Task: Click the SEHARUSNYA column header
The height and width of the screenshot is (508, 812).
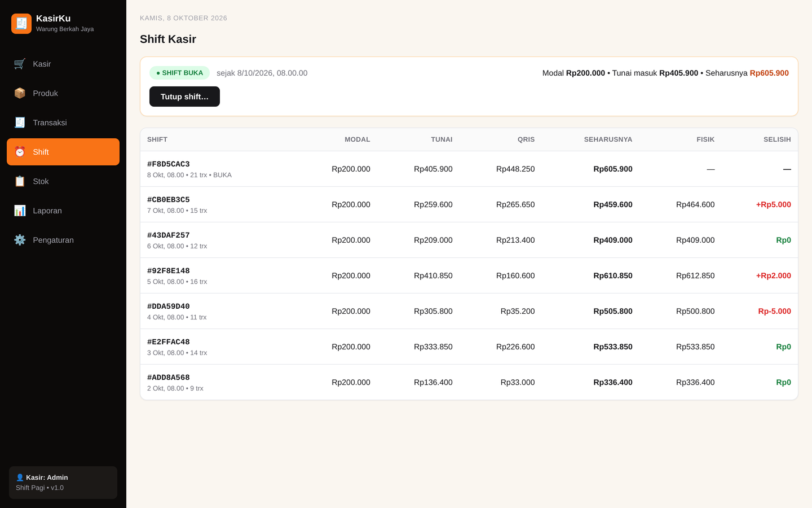Action: [x=608, y=139]
